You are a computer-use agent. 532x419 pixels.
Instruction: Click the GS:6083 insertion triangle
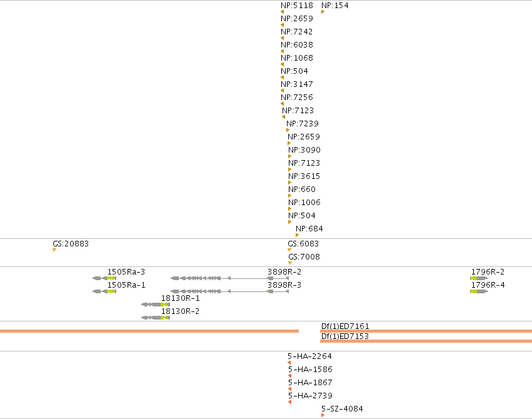(289, 250)
